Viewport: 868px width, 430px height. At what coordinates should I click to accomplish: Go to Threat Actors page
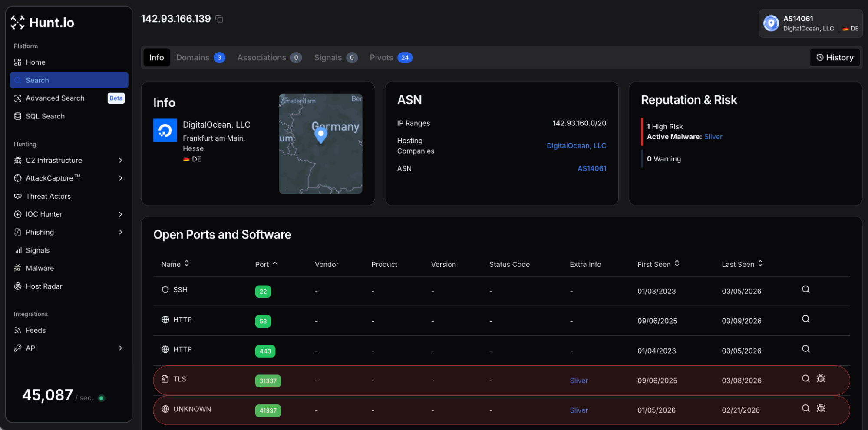[48, 196]
